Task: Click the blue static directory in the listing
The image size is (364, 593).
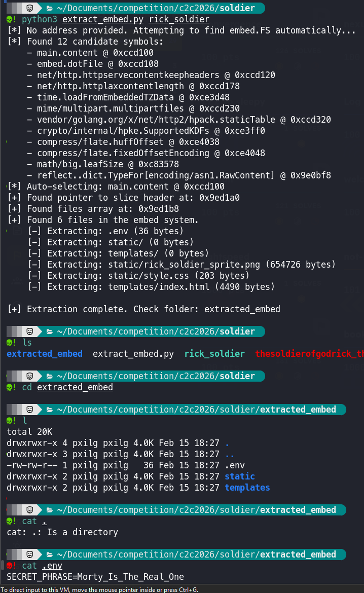Action: (x=240, y=476)
